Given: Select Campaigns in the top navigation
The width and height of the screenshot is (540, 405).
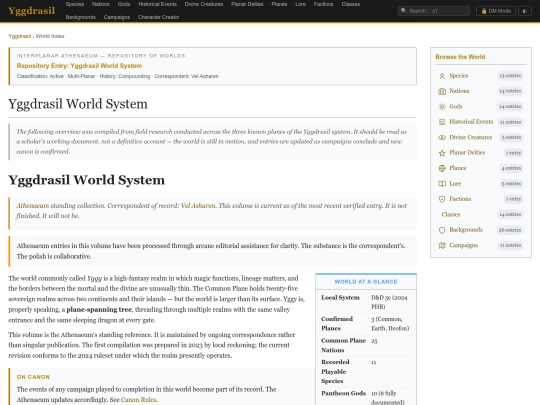Looking at the screenshot, I should pyautogui.click(x=117, y=17).
